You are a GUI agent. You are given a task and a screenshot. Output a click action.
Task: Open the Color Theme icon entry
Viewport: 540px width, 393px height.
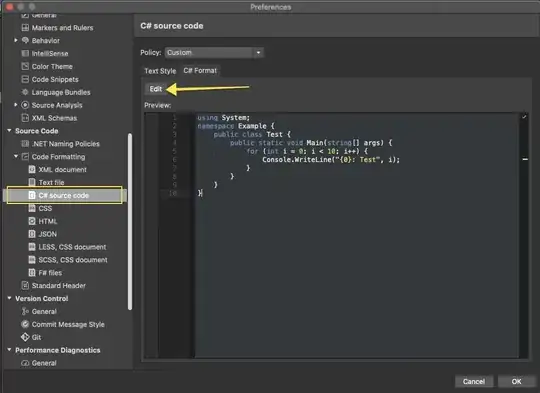click(x=25, y=66)
